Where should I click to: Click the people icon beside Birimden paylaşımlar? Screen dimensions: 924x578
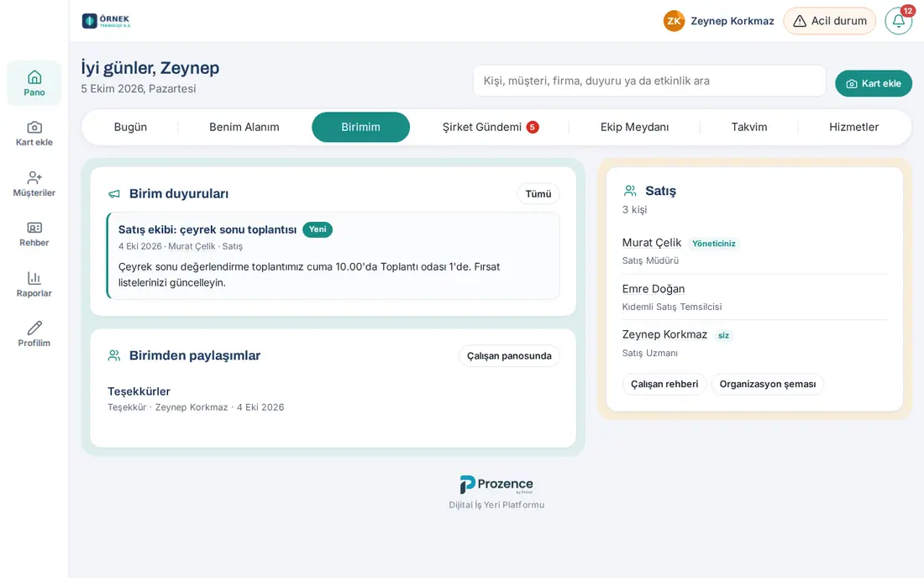pyautogui.click(x=114, y=356)
